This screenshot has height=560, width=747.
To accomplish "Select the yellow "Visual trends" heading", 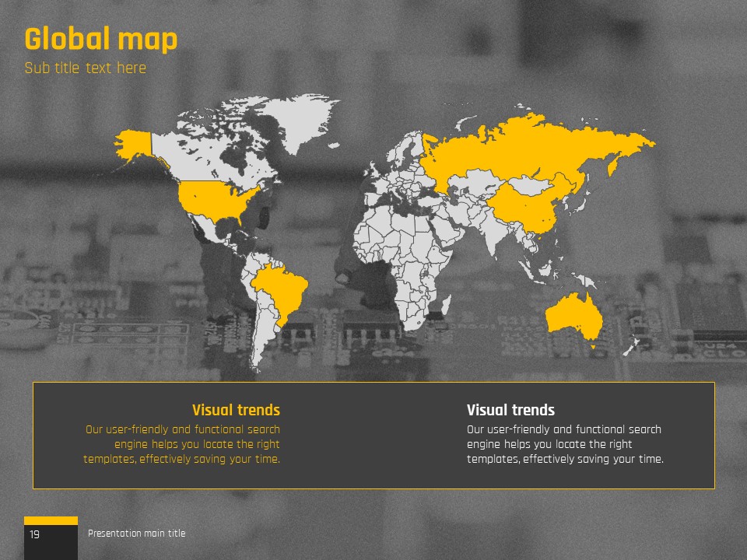I will pos(236,410).
